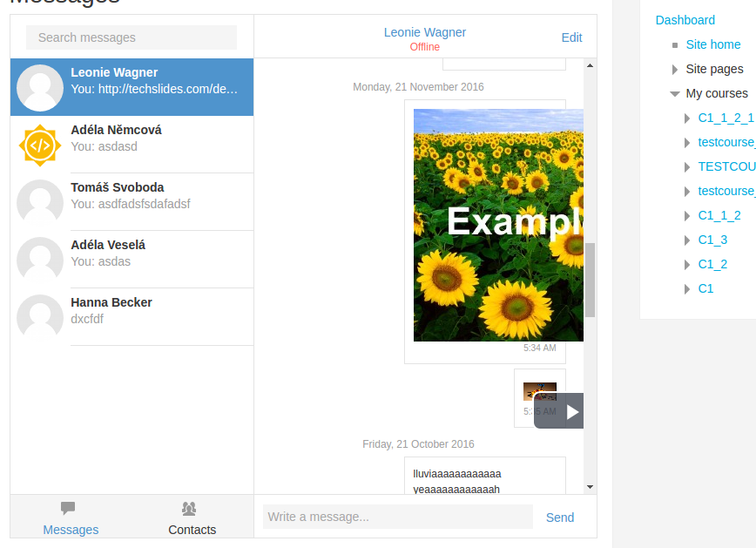
Task: Play the video attachment in chat
Action: (x=572, y=412)
